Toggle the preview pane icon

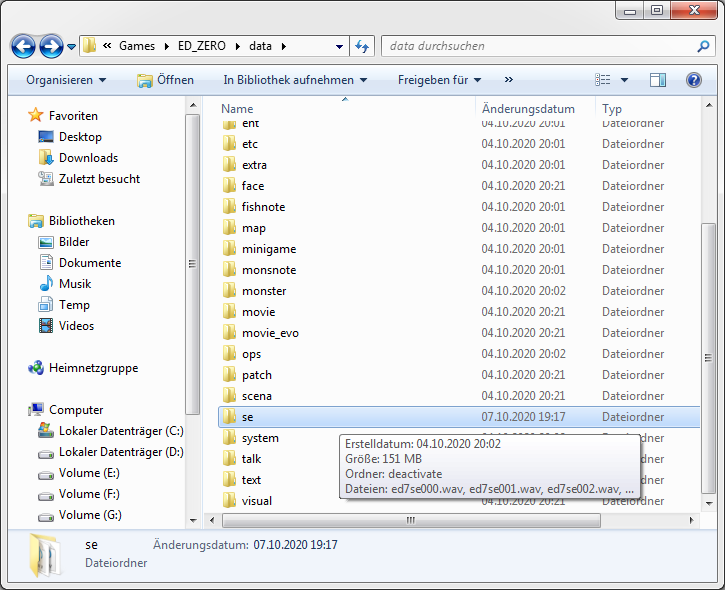pos(657,80)
